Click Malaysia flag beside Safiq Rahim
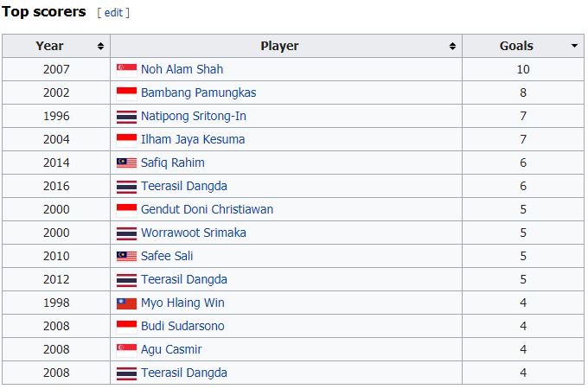 (x=126, y=163)
